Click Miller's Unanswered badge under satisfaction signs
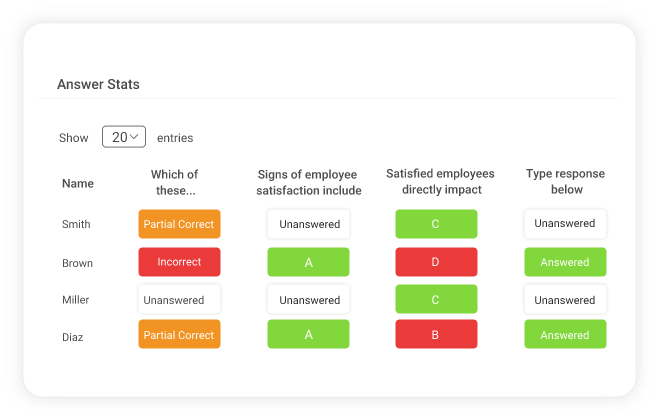The image size is (659, 420). (x=309, y=299)
